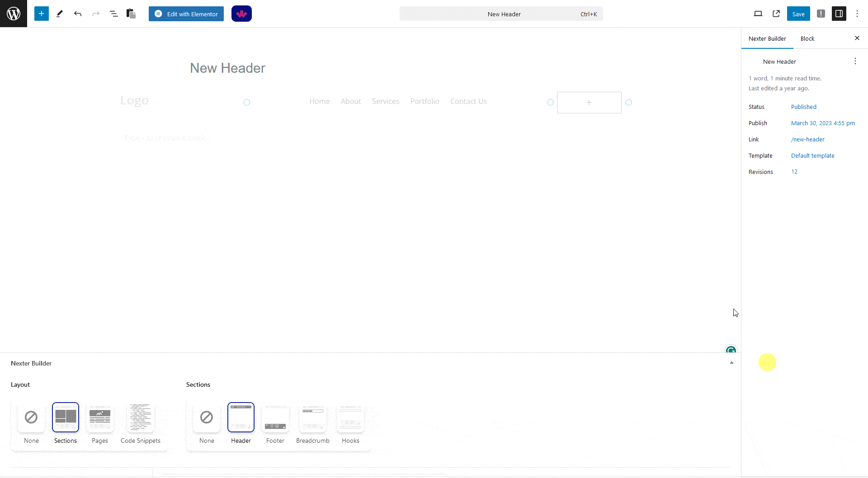Switch to the Nexter Builder tab
This screenshot has height=478, width=868.
click(x=767, y=38)
